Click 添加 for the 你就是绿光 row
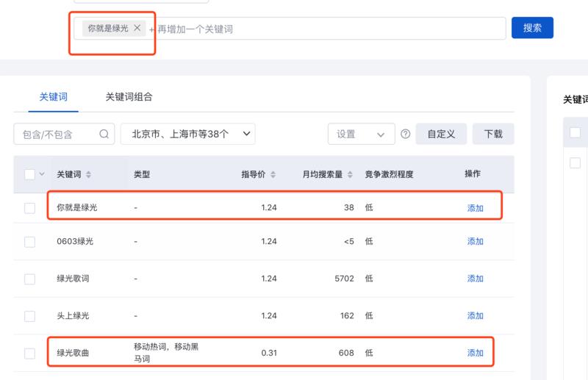The width and height of the screenshot is (588, 380). 475,208
